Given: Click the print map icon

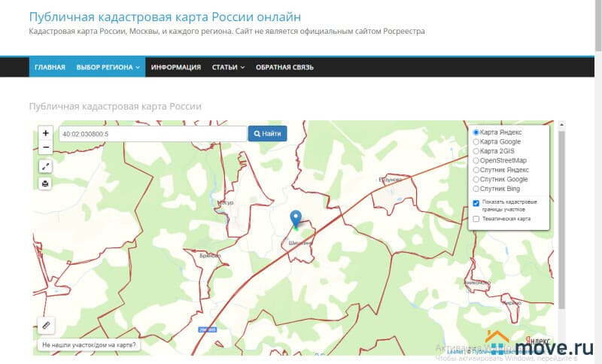Looking at the screenshot, I should 46,184.
